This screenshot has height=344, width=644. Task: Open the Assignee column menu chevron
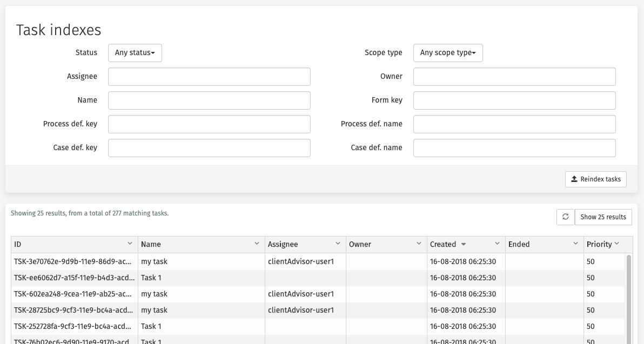[338, 244]
